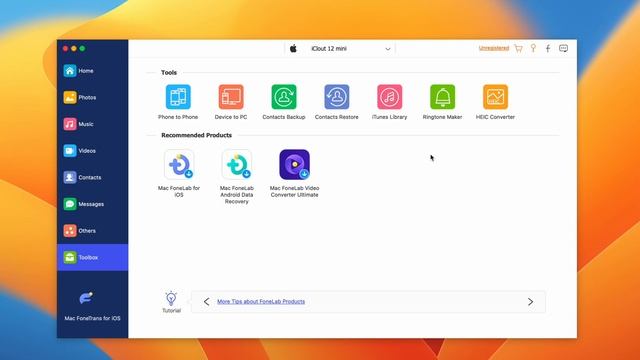Select Mac FoneLab Video Converter Ultimate

click(294, 164)
